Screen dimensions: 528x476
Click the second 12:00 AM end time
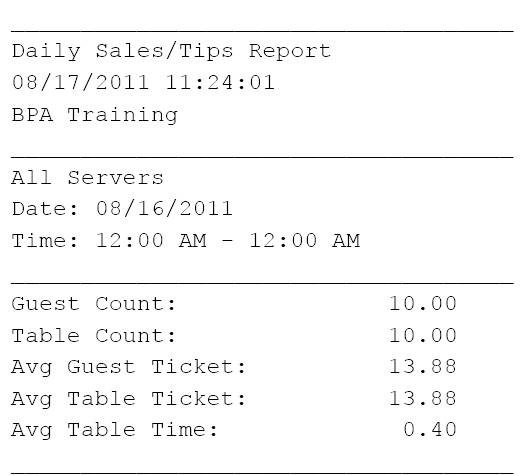[305, 240]
